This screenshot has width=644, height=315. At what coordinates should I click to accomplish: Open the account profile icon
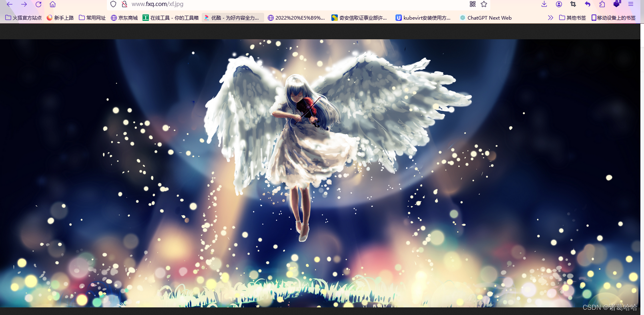click(x=559, y=4)
